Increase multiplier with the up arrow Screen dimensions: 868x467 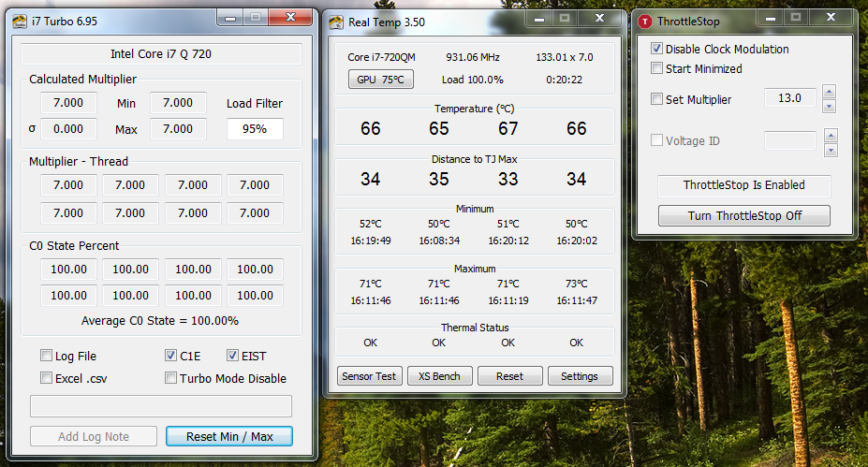point(829,92)
